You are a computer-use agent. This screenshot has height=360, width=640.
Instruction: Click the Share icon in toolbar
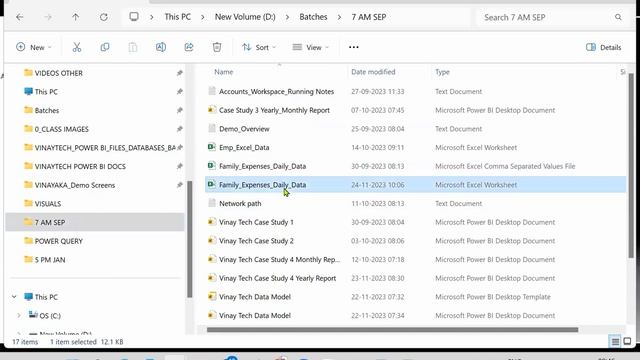189,47
